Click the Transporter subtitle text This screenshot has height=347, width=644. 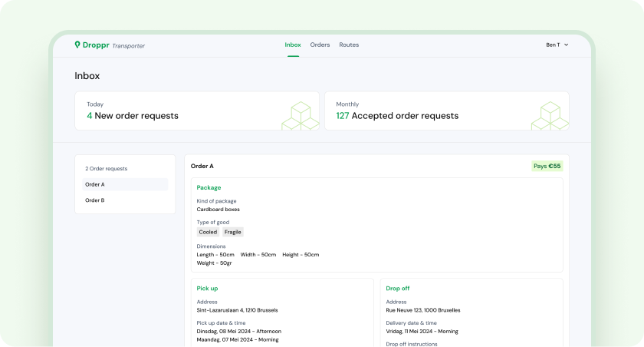129,45
